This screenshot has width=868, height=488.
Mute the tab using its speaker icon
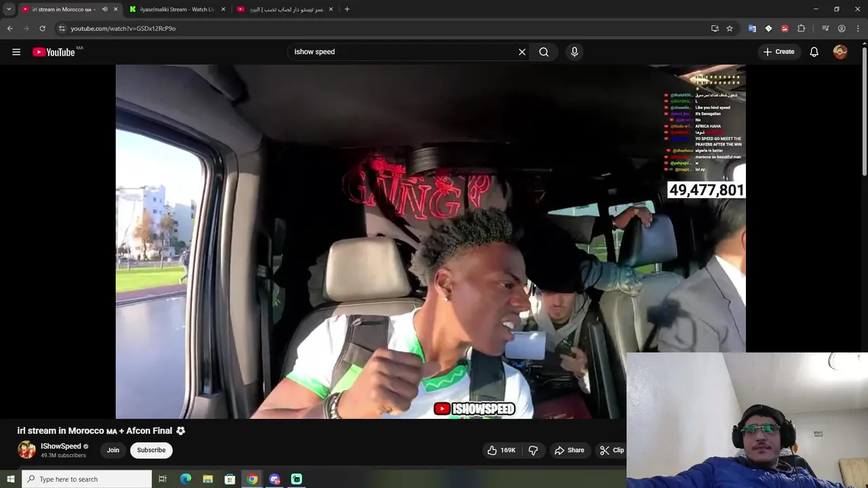pos(104,9)
